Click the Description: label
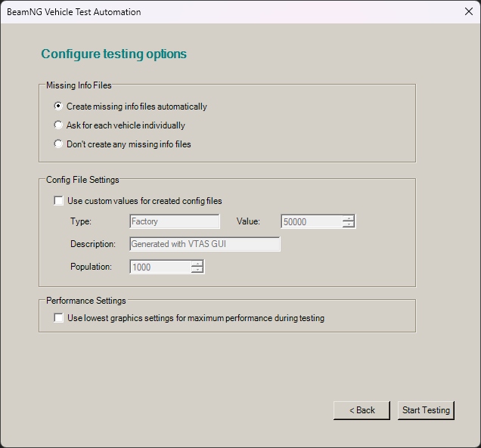481x448 pixels. [x=93, y=244]
